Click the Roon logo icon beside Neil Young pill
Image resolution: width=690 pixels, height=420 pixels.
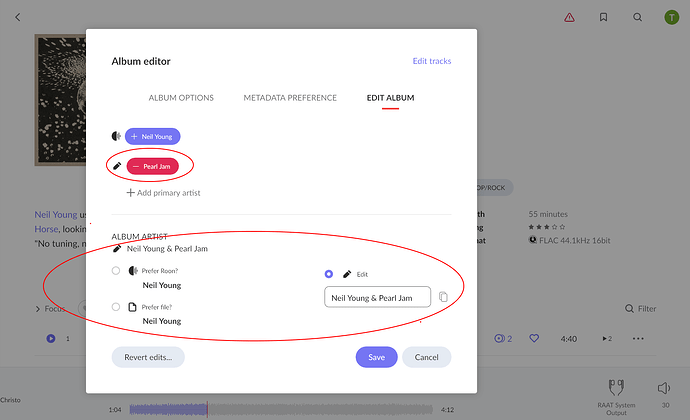[116, 136]
